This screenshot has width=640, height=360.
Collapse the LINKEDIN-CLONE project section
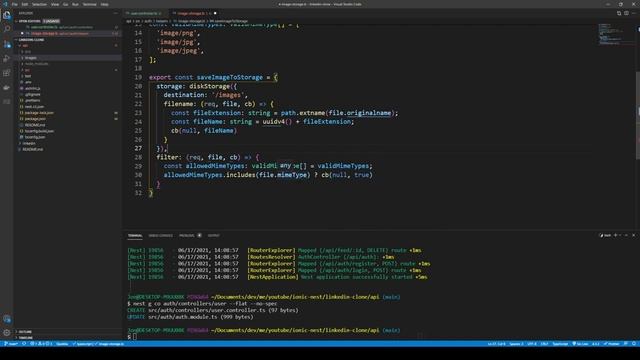31,40
